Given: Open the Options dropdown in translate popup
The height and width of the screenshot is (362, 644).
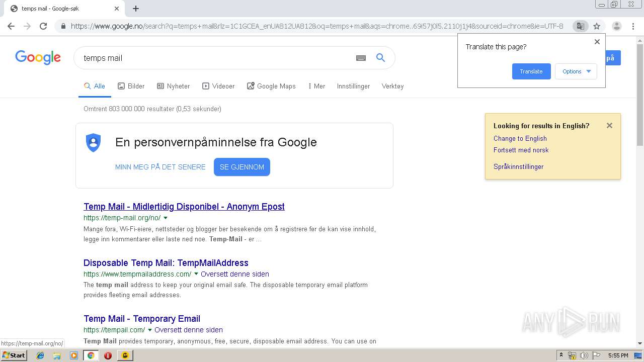Looking at the screenshot, I should click(576, 71).
